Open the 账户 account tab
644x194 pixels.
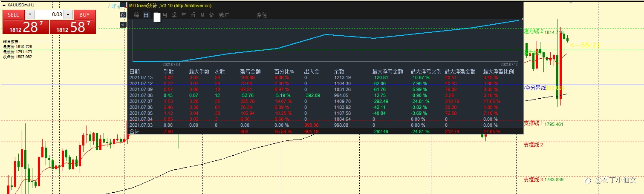click(224, 15)
